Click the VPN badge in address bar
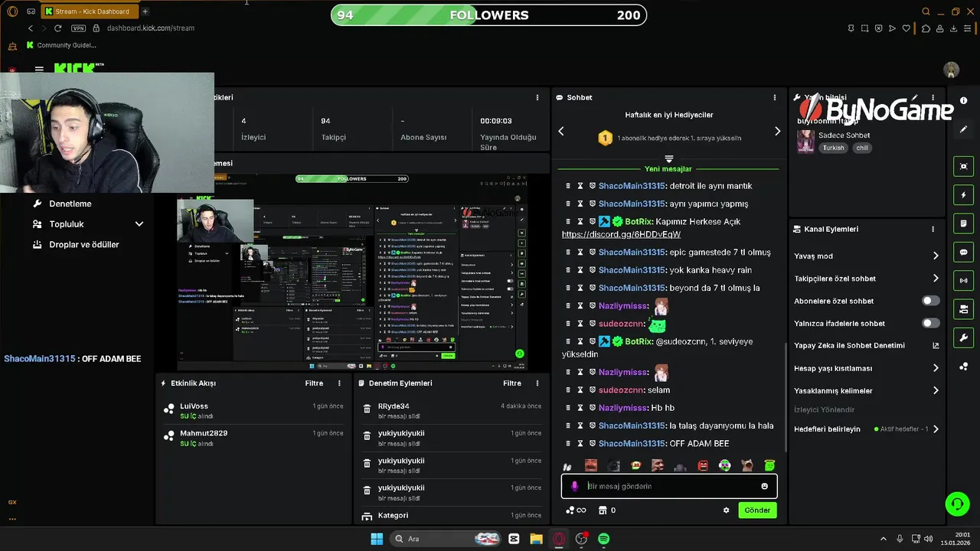Image resolution: width=980 pixels, height=551 pixels. click(x=78, y=28)
